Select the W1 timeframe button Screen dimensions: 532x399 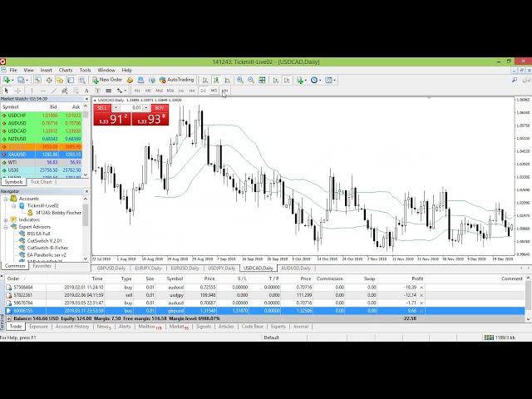click(214, 91)
